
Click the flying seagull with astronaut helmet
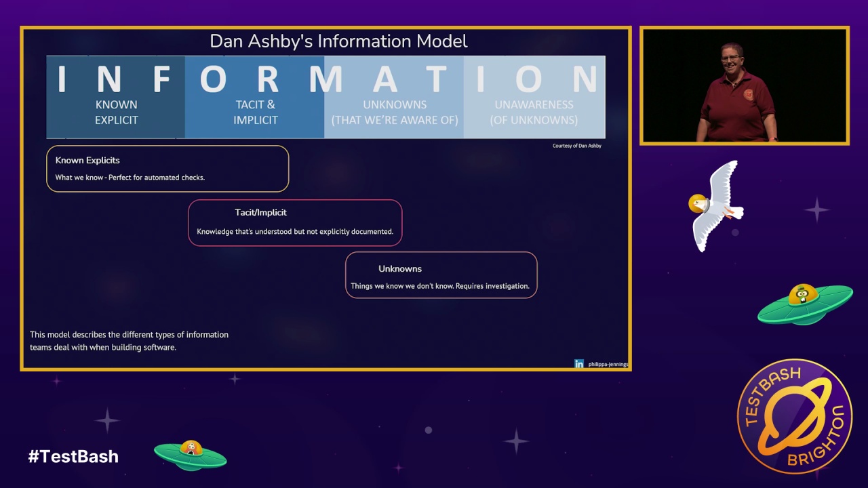tap(716, 206)
